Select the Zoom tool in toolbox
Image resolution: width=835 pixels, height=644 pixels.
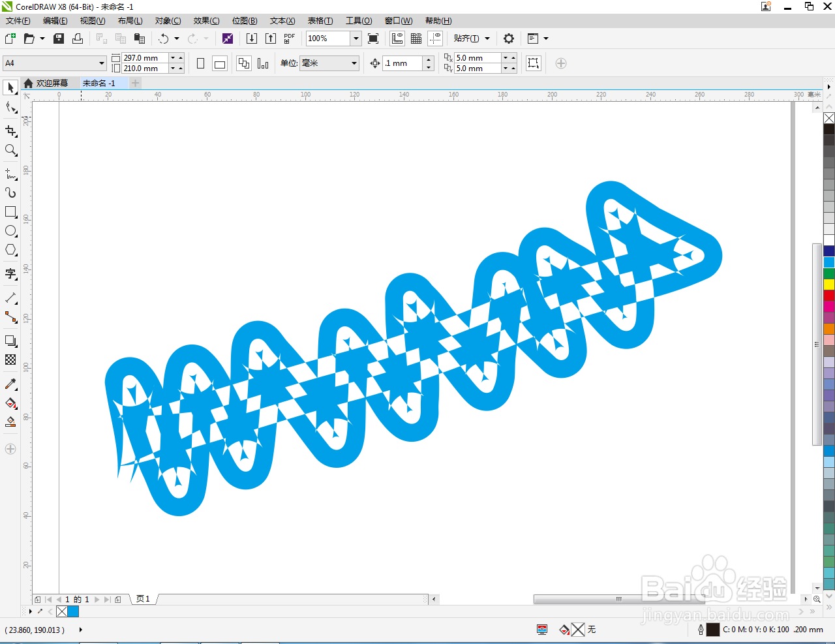10,150
